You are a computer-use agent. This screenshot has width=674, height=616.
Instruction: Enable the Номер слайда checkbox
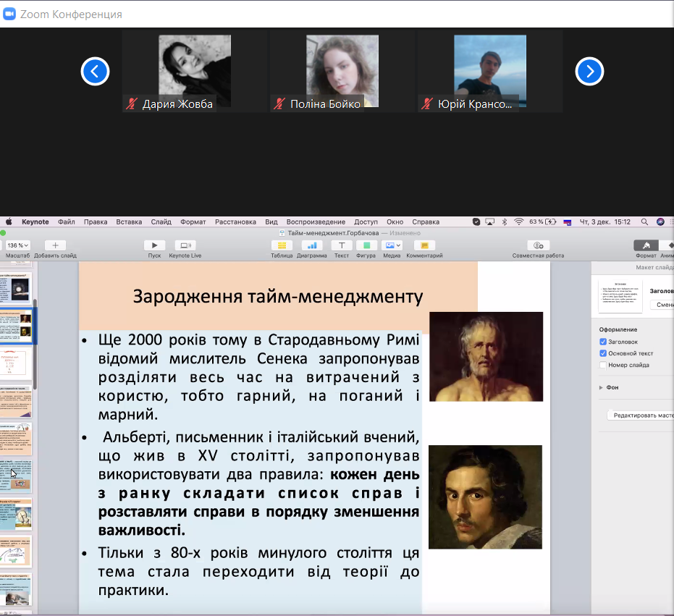pyautogui.click(x=602, y=365)
